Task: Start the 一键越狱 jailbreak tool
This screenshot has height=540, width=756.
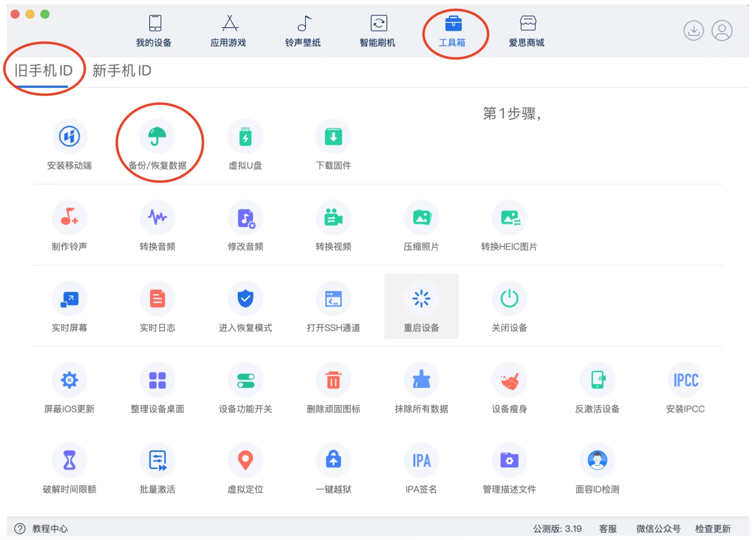Action: 333,468
